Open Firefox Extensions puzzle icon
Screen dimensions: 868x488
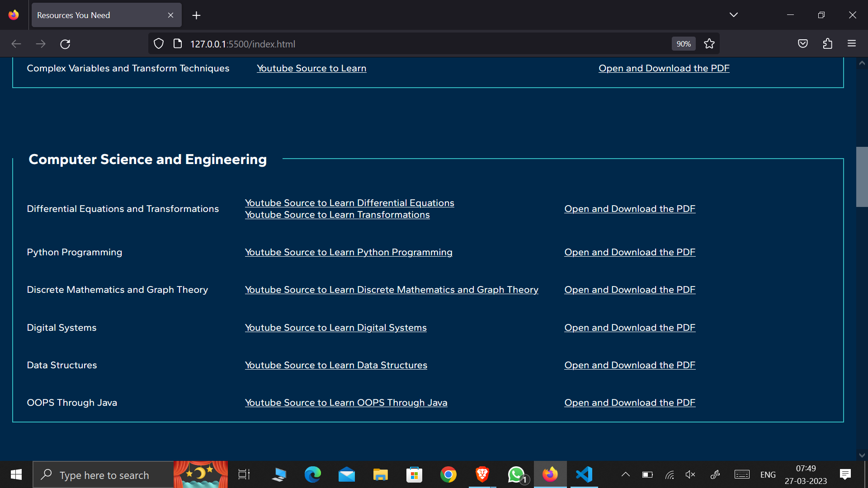pos(827,44)
